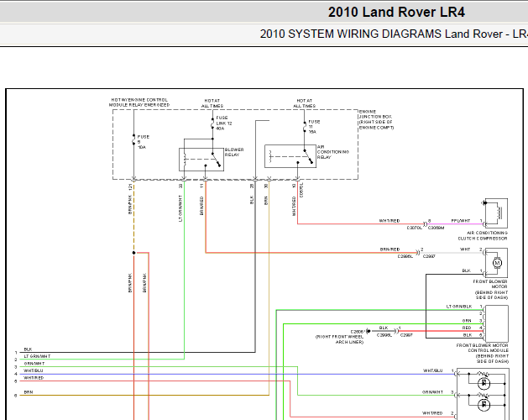
Task: Click the 2010 Land Rover LR4 title
Action: point(396,13)
